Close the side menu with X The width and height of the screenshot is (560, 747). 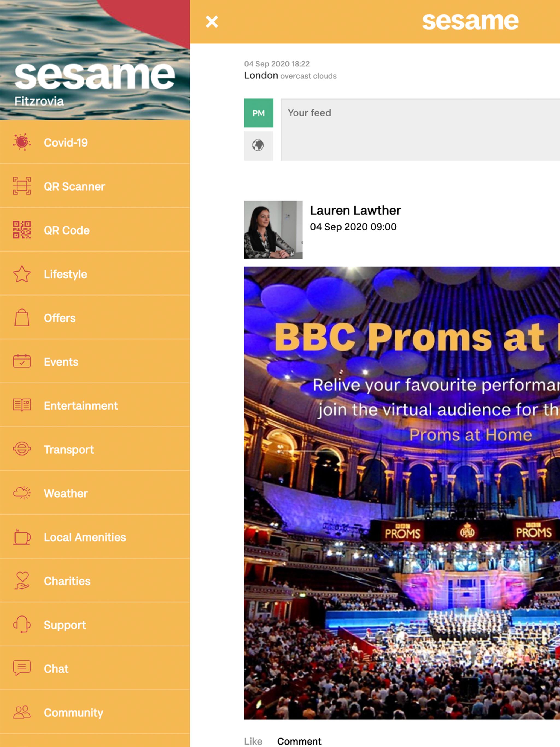coord(212,22)
